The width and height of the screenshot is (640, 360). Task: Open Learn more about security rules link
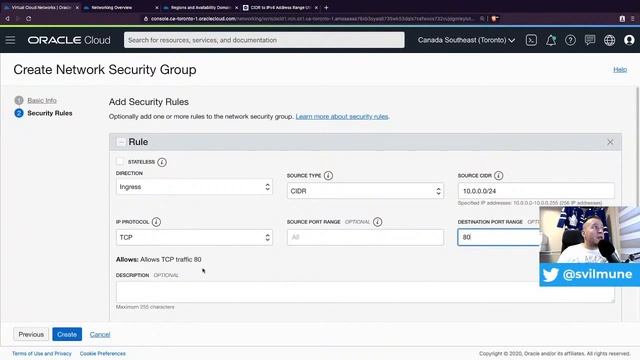[342, 116]
